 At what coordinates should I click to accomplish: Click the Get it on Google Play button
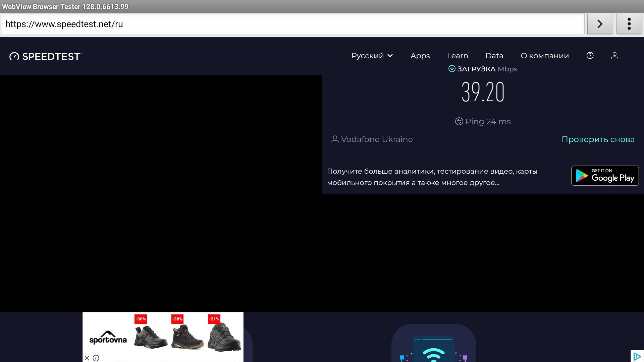pos(605,176)
